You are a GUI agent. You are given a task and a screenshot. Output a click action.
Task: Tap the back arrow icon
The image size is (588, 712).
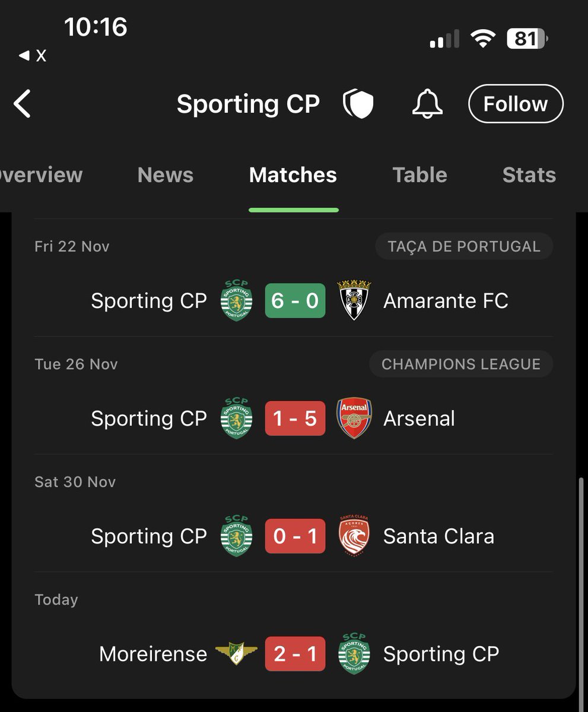22,104
